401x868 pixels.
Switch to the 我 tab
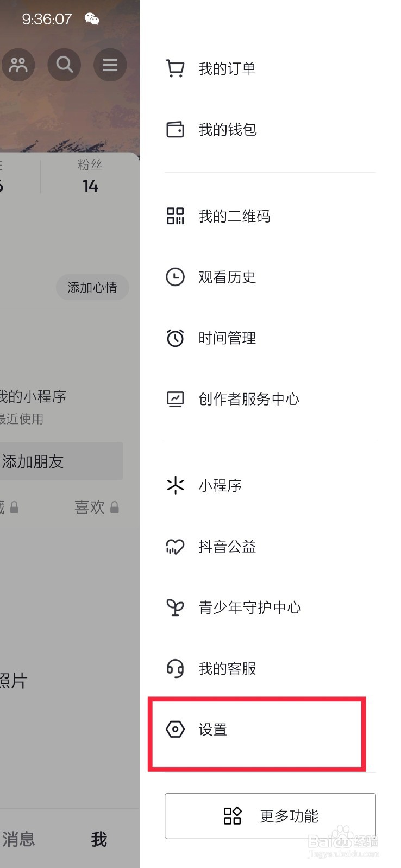tap(99, 839)
